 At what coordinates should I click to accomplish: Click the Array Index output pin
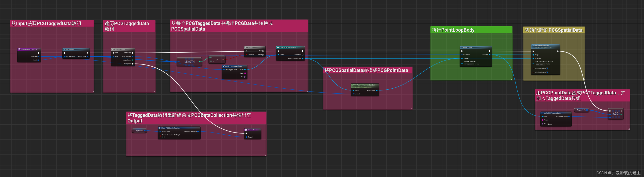pyautogui.click(x=132, y=60)
